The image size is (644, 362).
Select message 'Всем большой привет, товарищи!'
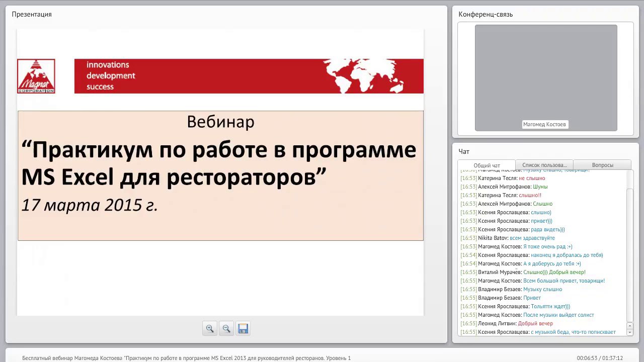point(564,281)
